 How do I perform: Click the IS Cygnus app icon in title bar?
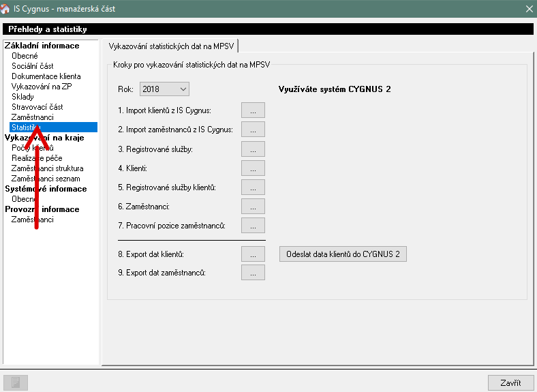(5, 9)
